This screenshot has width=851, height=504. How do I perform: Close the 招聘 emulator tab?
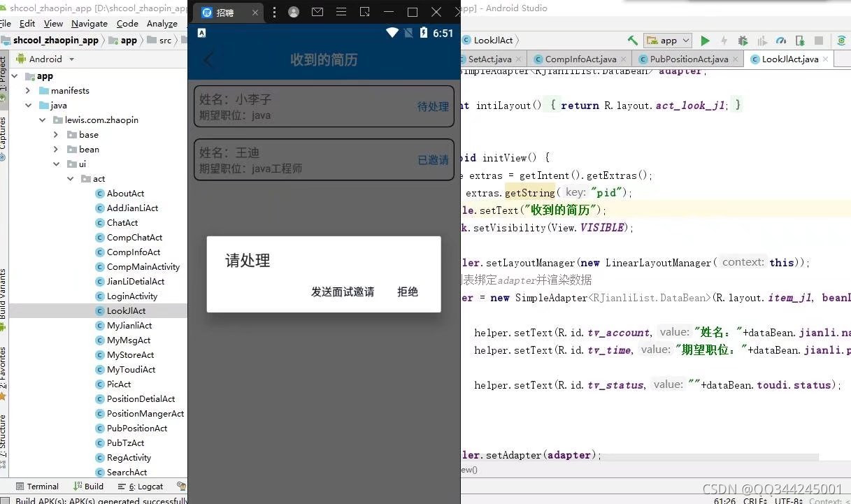pyautogui.click(x=255, y=13)
